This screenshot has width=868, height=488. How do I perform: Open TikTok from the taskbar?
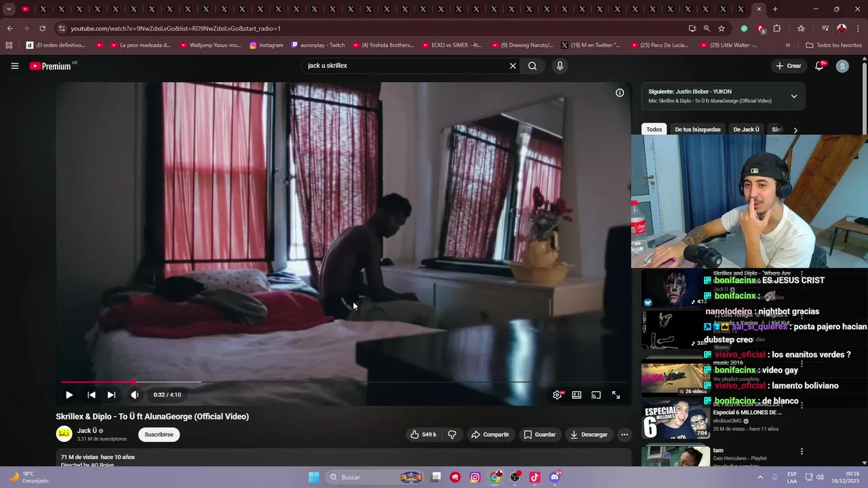coord(534,477)
